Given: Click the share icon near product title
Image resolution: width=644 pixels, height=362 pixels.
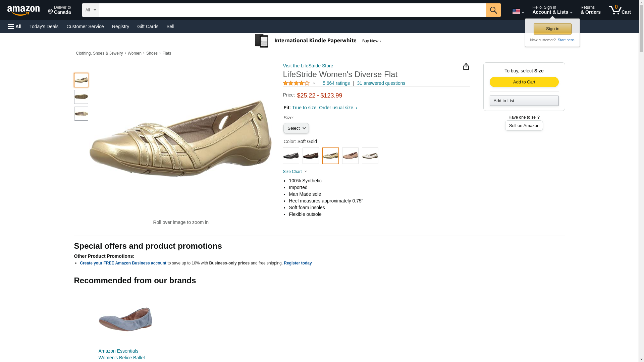Looking at the screenshot, I should tap(466, 67).
